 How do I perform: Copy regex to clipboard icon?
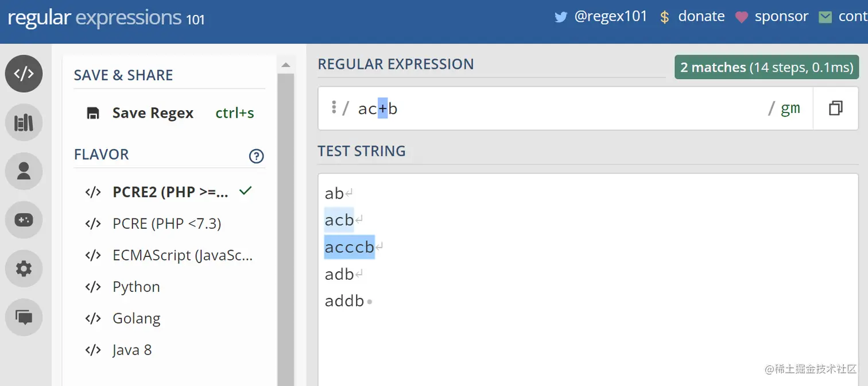tap(835, 108)
